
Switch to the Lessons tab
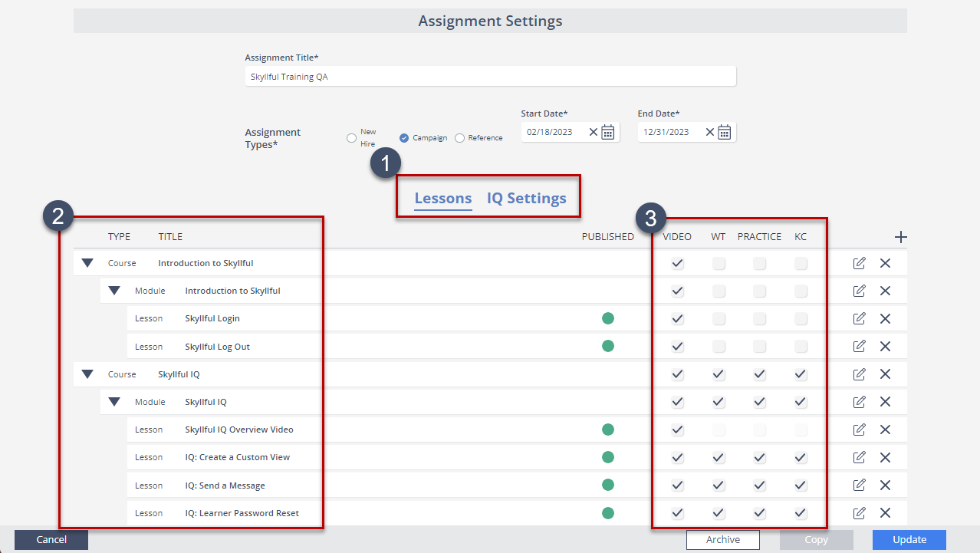click(443, 199)
